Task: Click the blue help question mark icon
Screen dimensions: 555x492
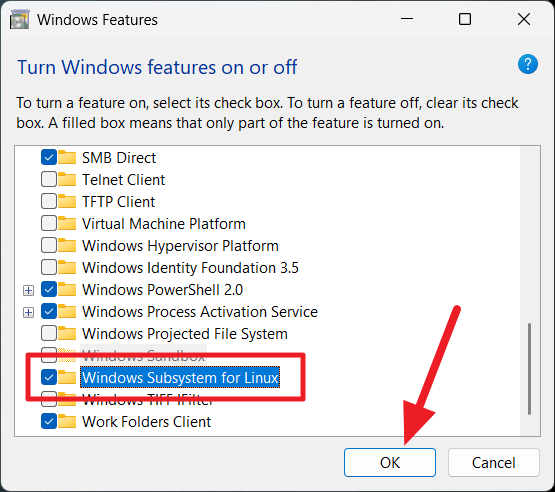Action: click(528, 64)
